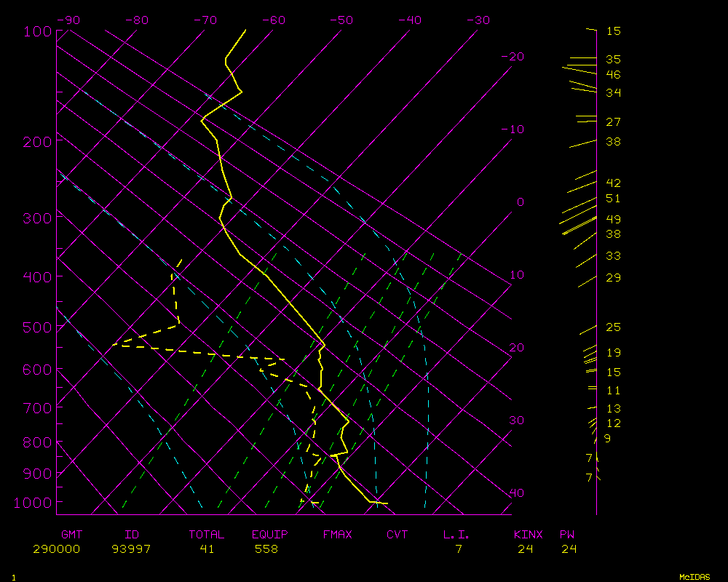Click the FMAX label
The height and width of the screenshot is (582, 728).
click(337, 535)
